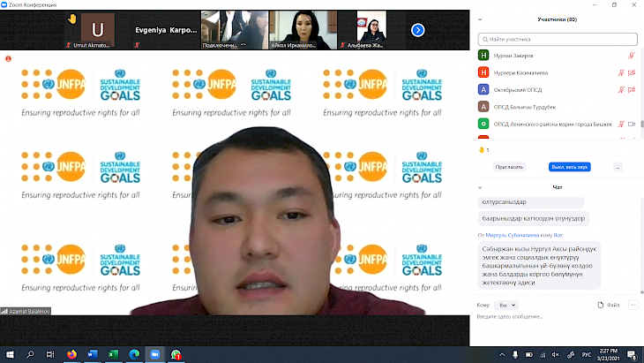Select the Подключени... video thumbnail
644x363 pixels.
[235, 30]
